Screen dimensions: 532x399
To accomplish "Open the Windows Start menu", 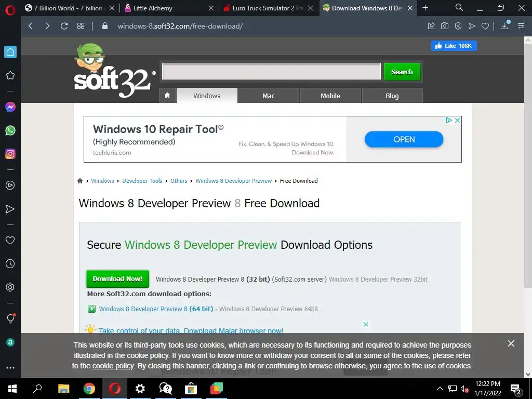I will 12,389.
